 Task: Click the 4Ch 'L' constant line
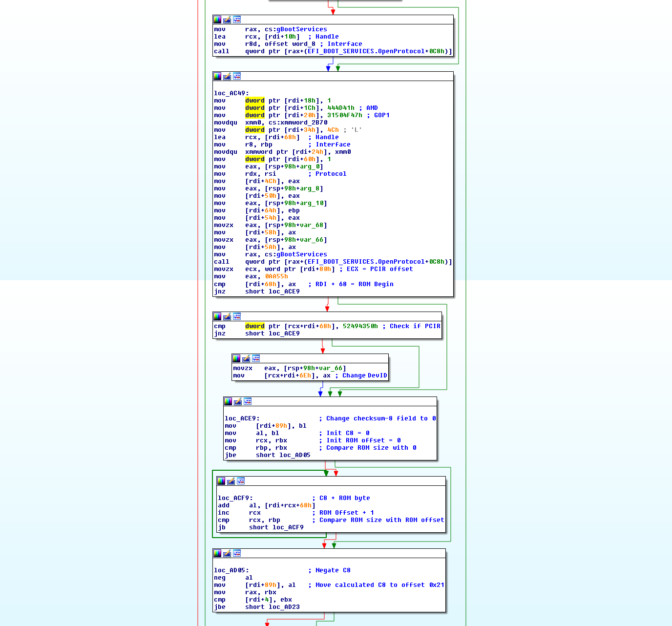point(288,130)
